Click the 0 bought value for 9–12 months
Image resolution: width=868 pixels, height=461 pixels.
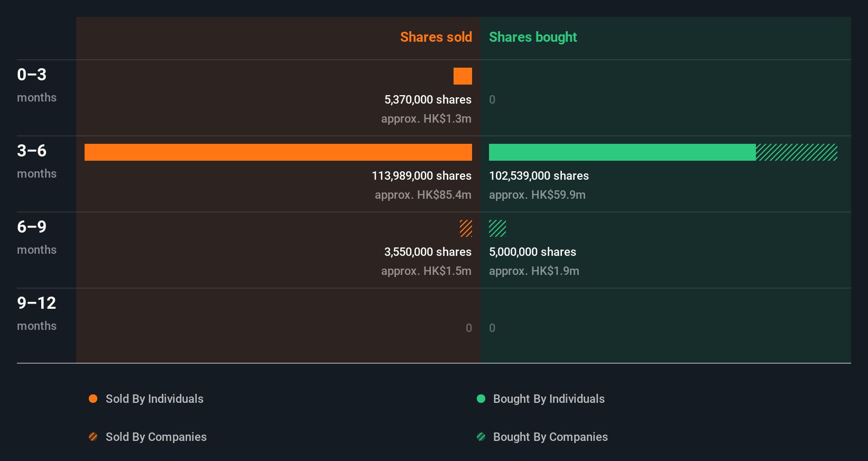coord(492,328)
